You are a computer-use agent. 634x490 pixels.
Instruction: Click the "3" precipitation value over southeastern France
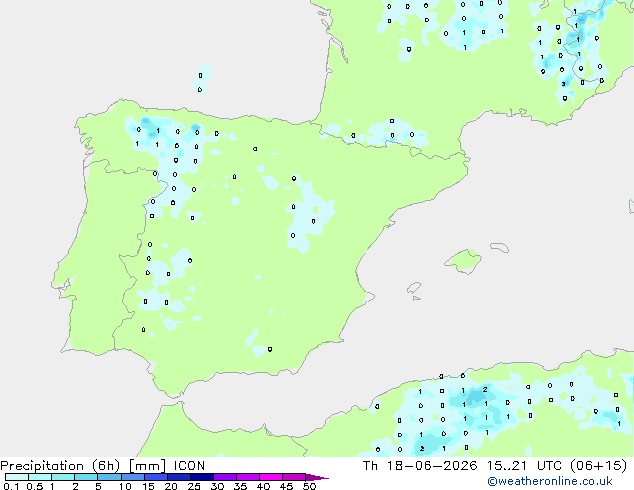pos(563,84)
